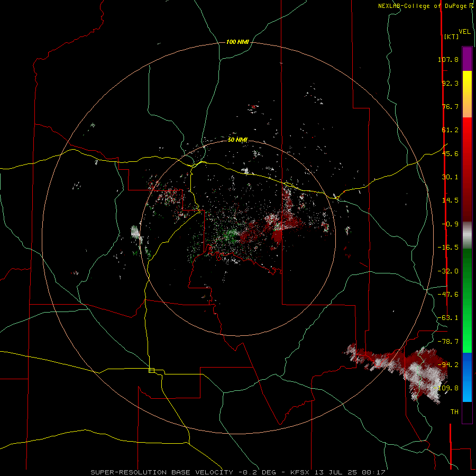Click the yellow-orange segment of the color bar

pos(467,94)
